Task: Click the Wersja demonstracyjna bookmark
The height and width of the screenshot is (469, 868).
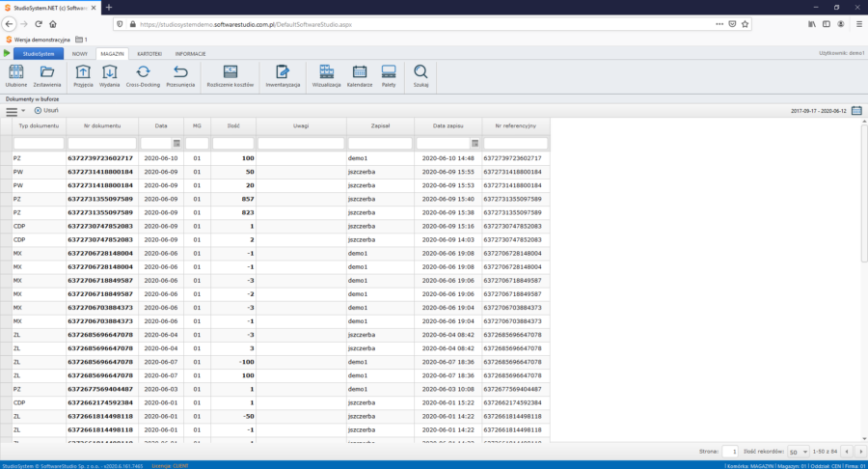Action: click(x=38, y=40)
